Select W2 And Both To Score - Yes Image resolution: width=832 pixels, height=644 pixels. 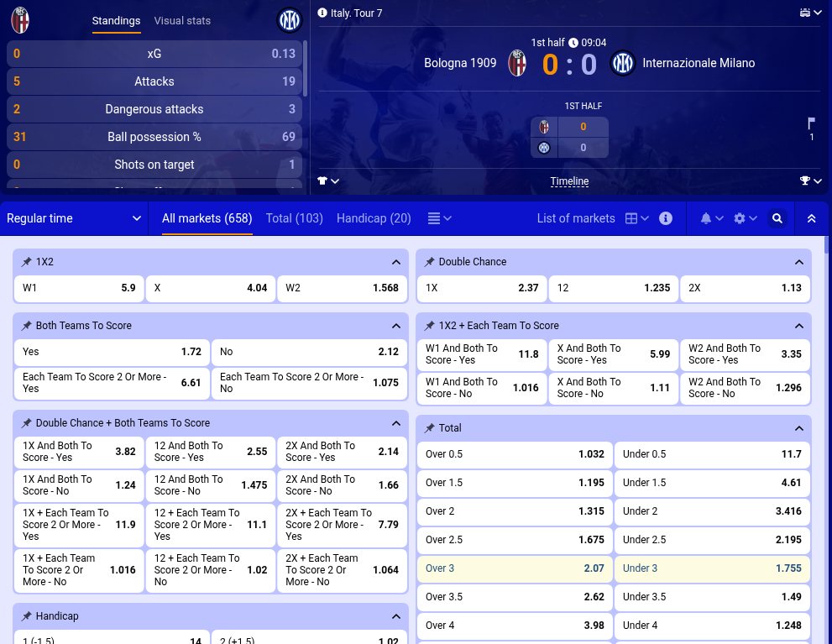click(x=745, y=354)
